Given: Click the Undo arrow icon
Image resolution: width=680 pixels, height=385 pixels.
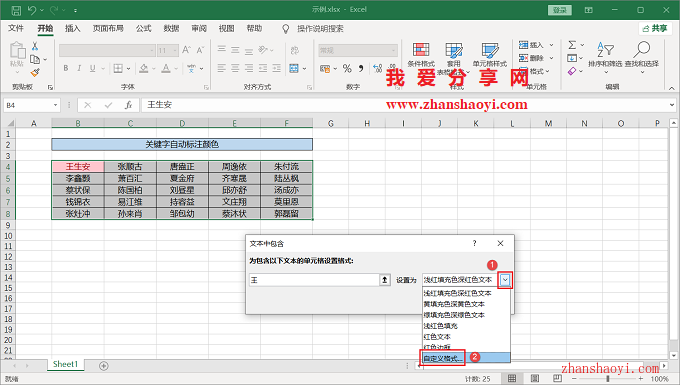Looking at the screenshot, I should click(x=32, y=10).
